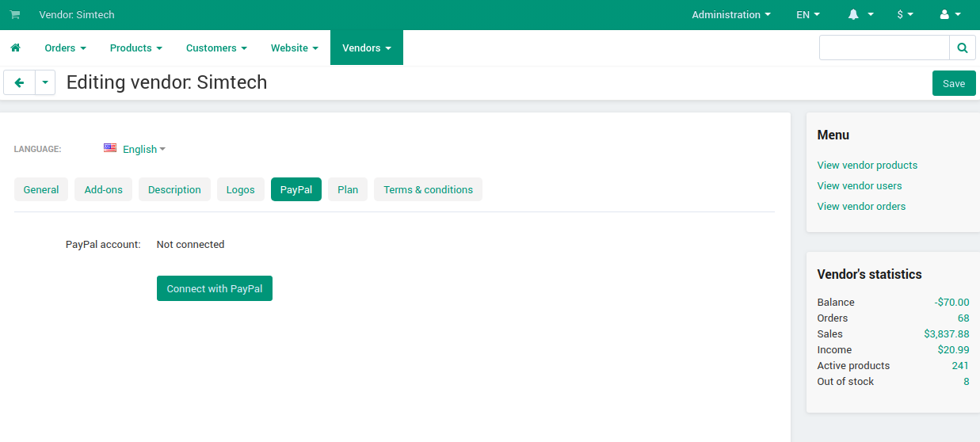Viewport: 980px width, 442px height.
Task: Click the PayPal account: label
Action: click(103, 244)
